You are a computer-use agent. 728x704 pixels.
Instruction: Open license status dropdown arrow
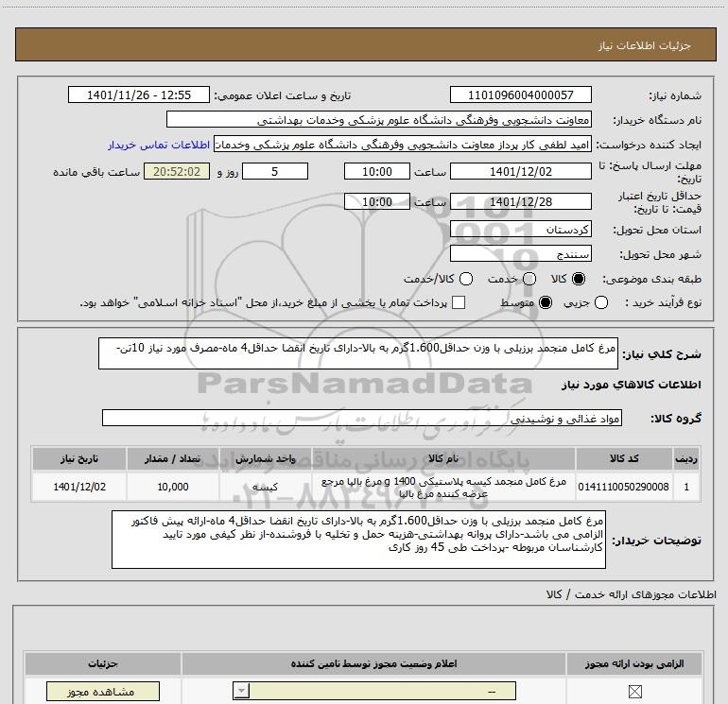[241, 692]
